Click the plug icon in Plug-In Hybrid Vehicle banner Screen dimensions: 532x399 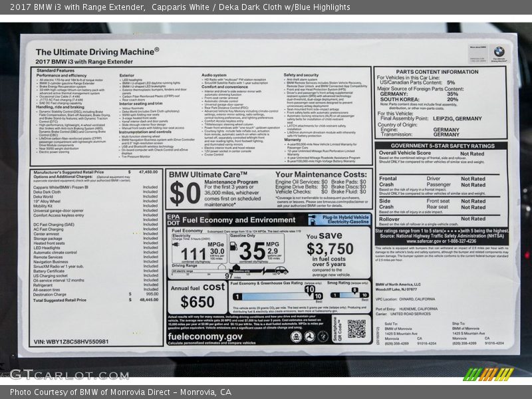(311, 219)
